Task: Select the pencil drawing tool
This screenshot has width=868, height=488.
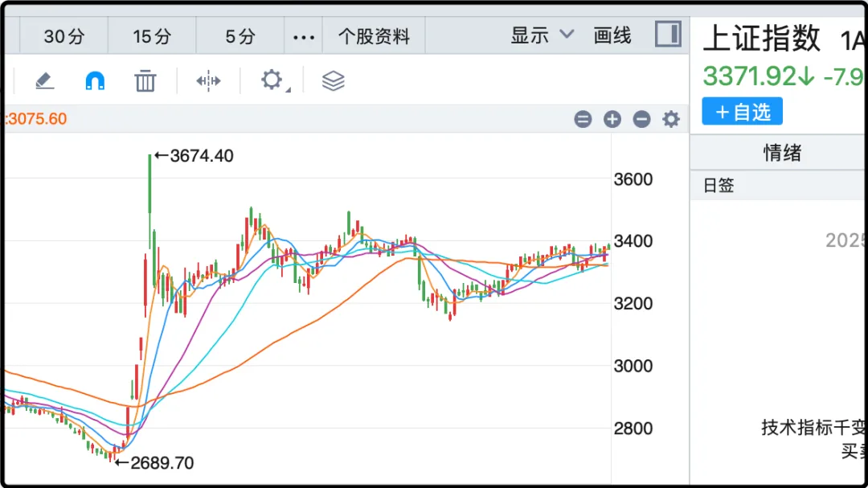Action: tap(44, 80)
